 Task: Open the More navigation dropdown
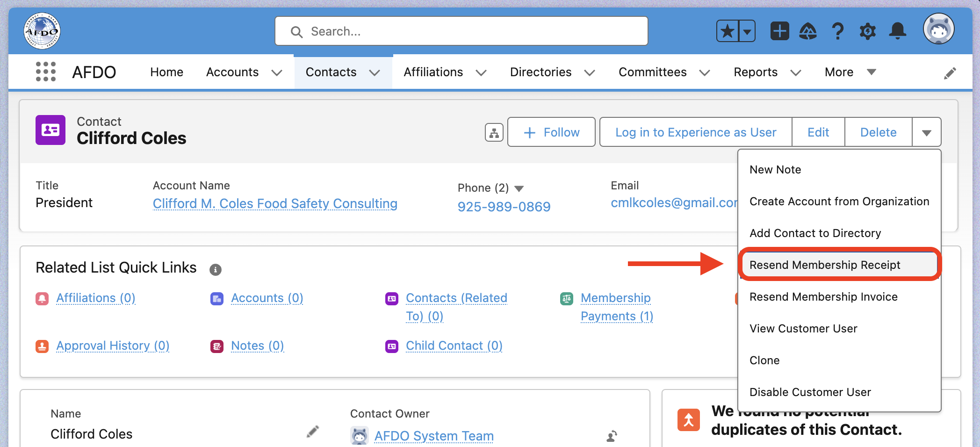click(x=850, y=72)
